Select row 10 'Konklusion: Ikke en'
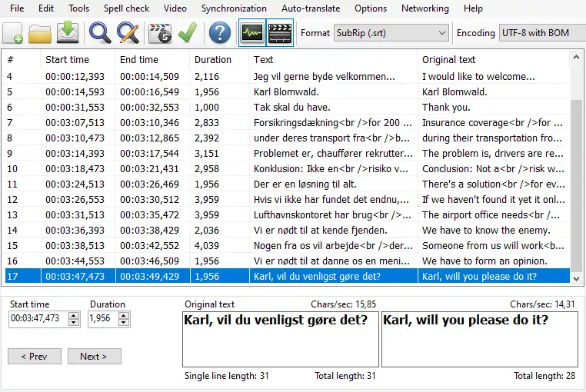The image size is (586, 392). 288,168
